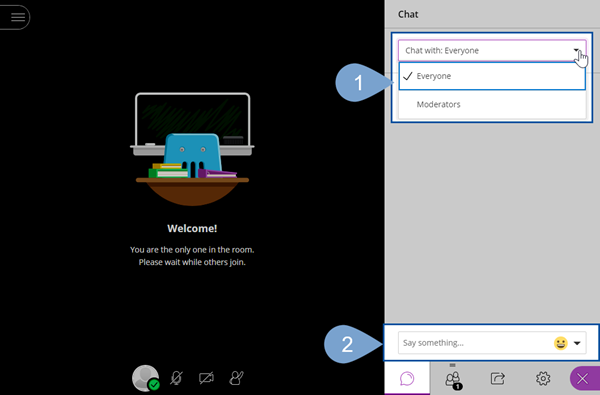Open My Settings gear icon
600x395 pixels.
(543, 379)
